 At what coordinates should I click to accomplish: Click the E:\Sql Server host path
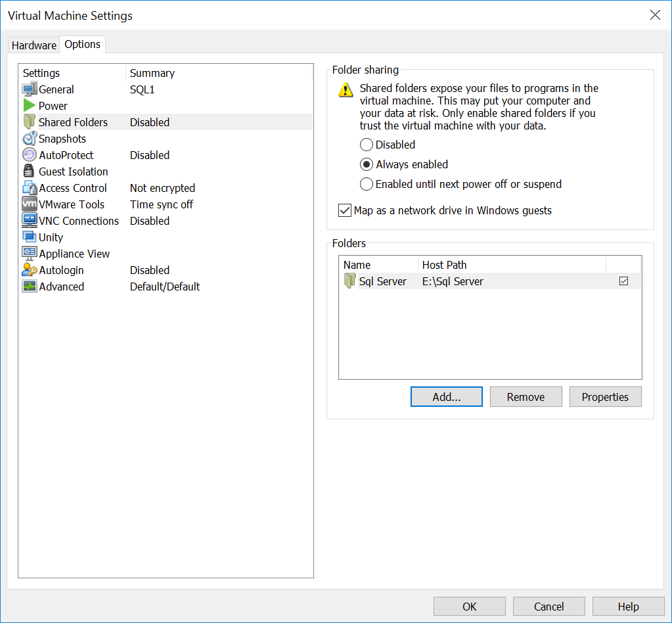click(453, 281)
